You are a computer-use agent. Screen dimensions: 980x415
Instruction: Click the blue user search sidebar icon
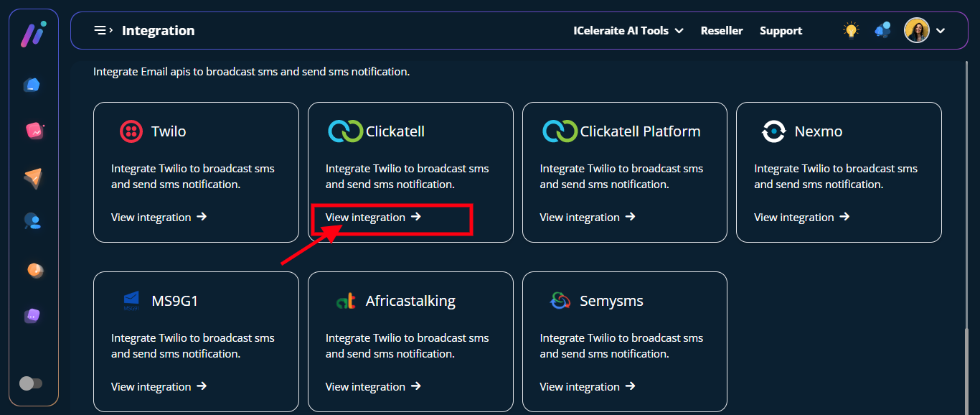click(x=32, y=222)
